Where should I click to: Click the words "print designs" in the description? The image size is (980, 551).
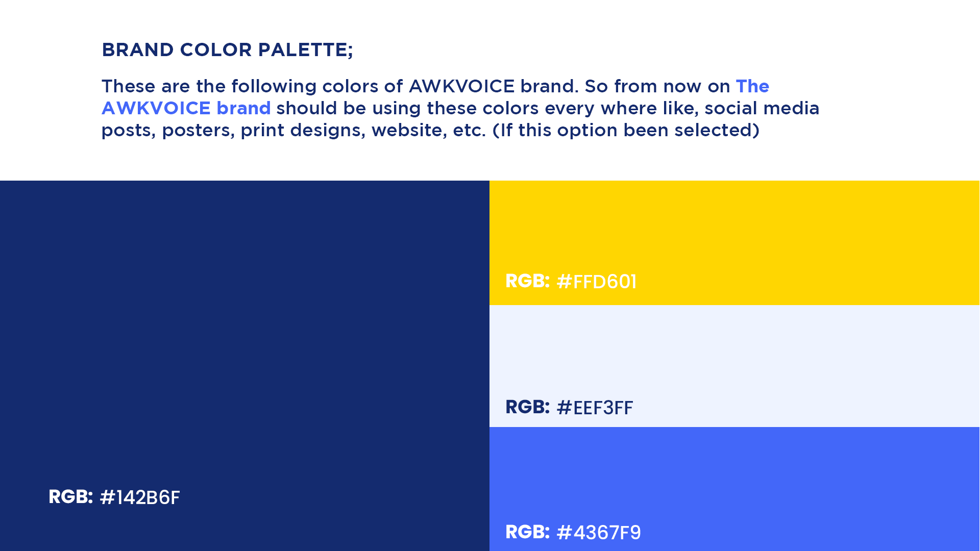pyautogui.click(x=303, y=130)
